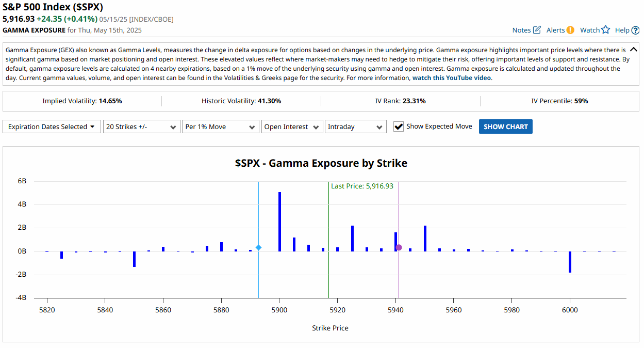Click the negative gamma bar at strike 6000
The height and width of the screenshot is (348, 644).
coord(570,262)
